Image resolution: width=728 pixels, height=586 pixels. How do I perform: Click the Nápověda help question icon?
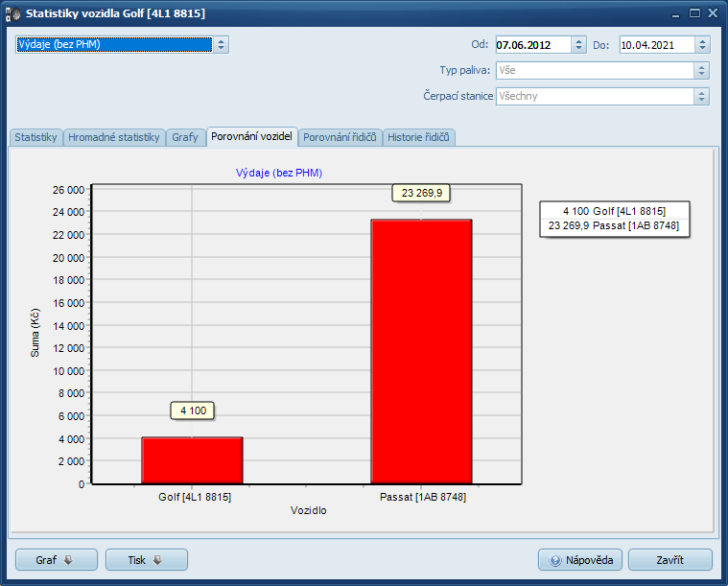(x=554, y=560)
